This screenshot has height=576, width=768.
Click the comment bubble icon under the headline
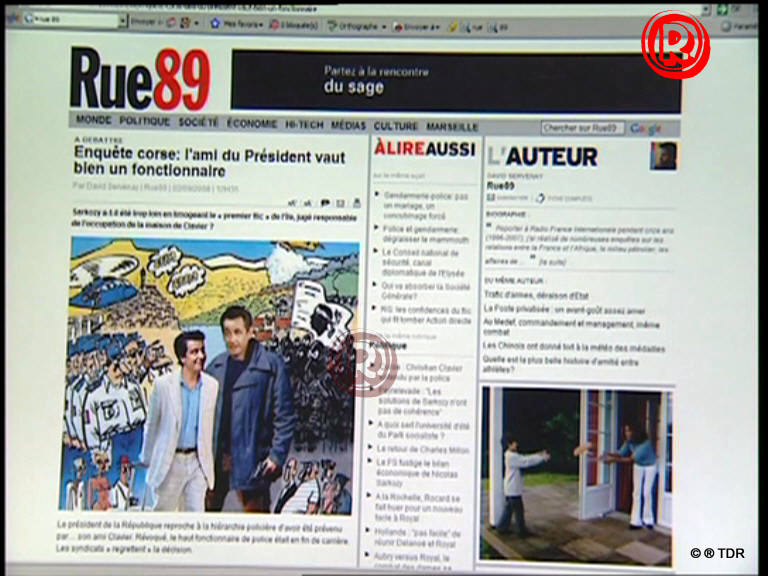[324, 203]
